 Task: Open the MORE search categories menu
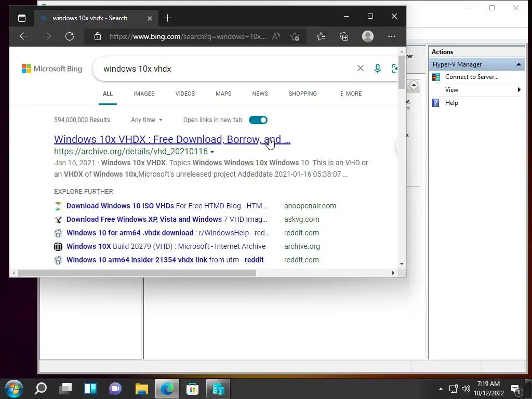pos(351,94)
